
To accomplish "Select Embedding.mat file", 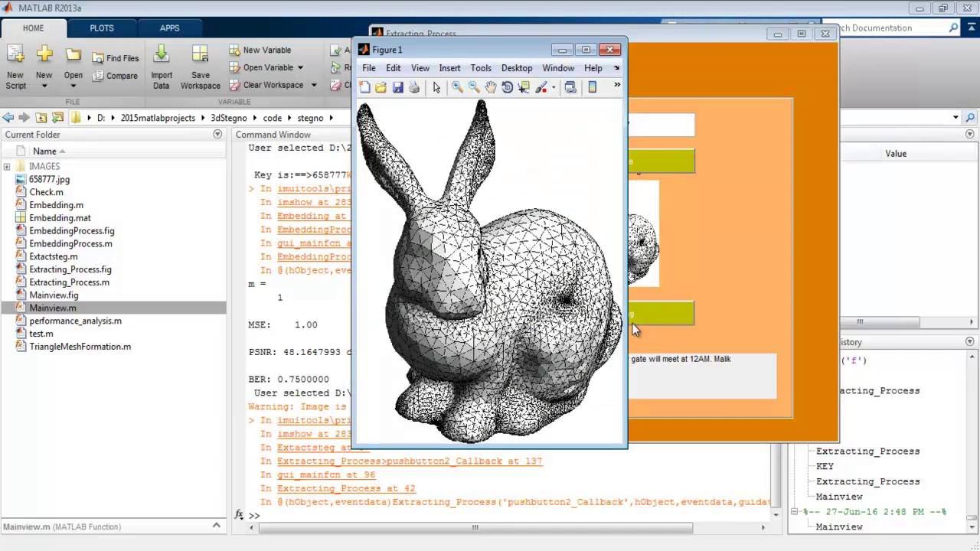I will coord(60,218).
